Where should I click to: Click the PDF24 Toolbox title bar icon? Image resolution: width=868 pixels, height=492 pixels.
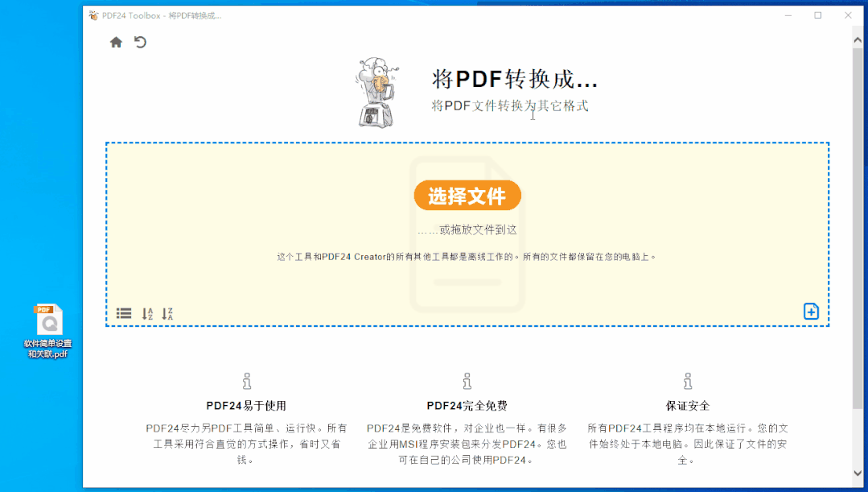[93, 15]
